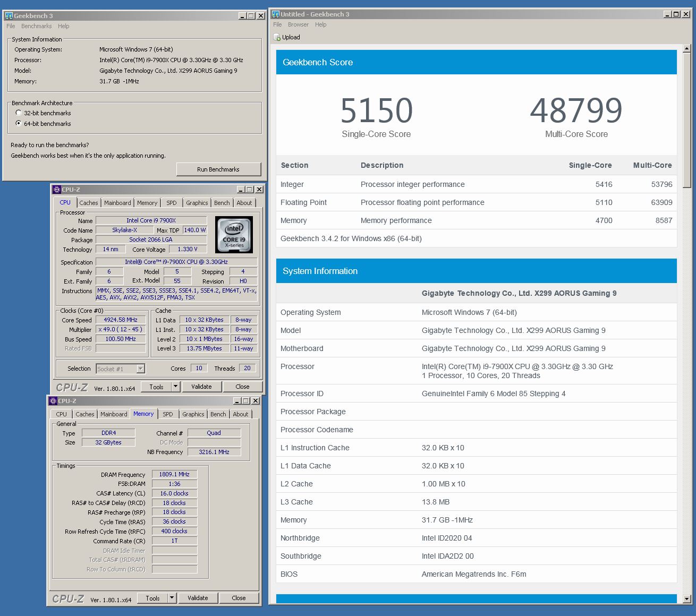
Task: Switch to Bench tab in upper CPU-Z
Action: [222, 203]
